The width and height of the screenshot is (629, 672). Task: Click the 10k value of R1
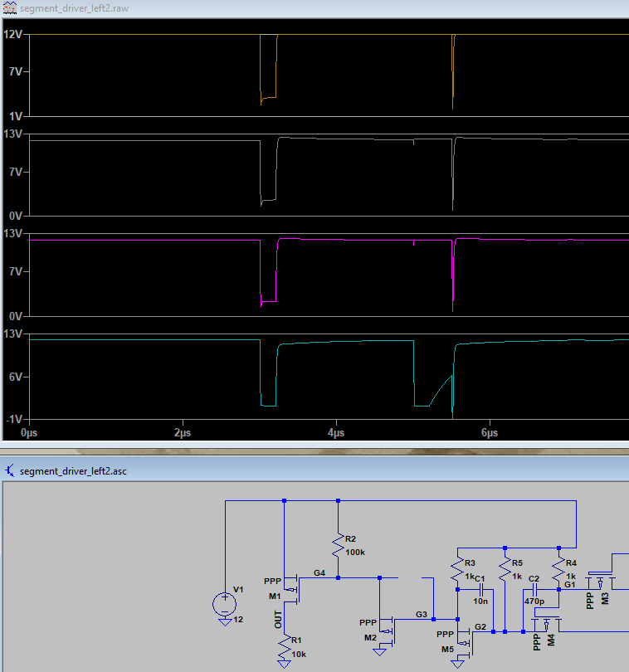[x=299, y=655]
